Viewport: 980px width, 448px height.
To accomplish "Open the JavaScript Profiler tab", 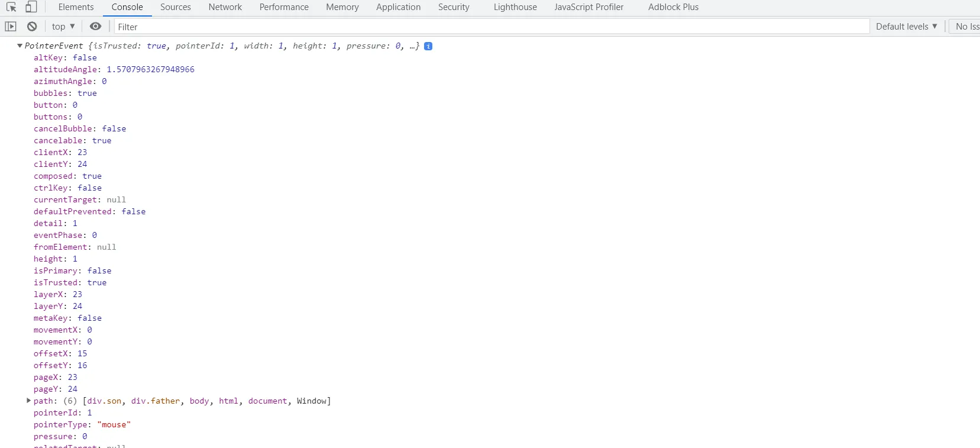I will pyautogui.click(x=589, y=7).
